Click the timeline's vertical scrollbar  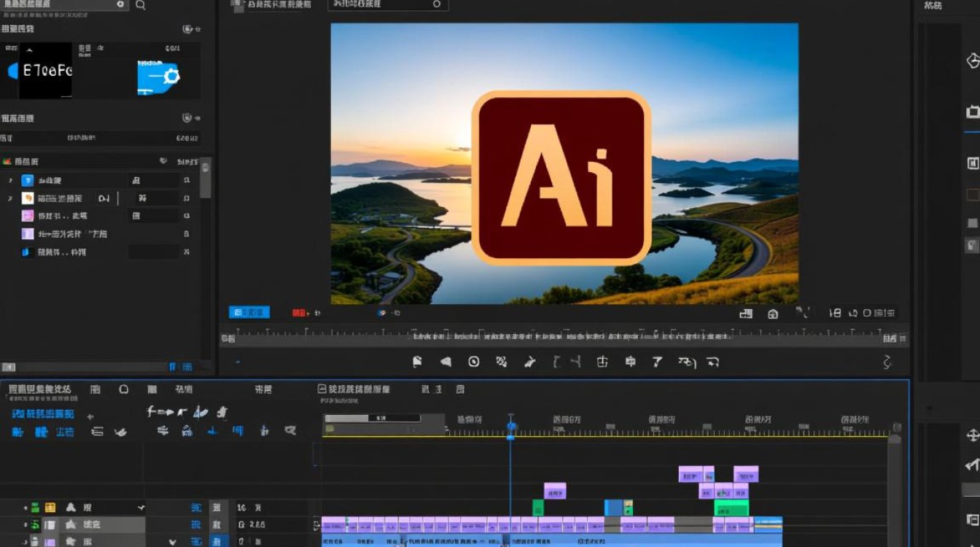click(895, 490)
